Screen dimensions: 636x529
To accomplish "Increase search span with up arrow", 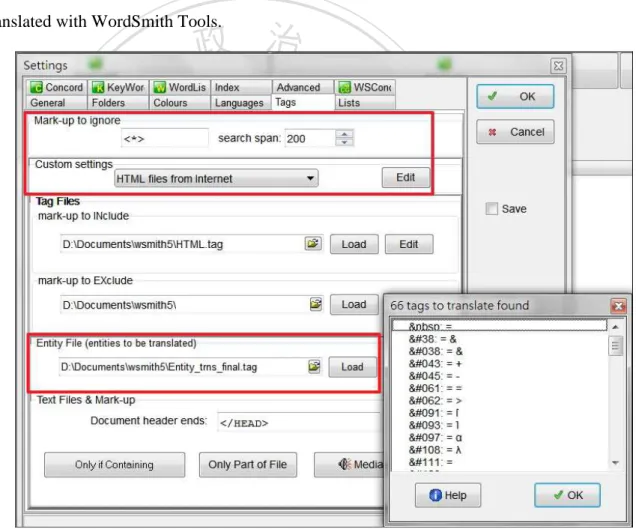I will click(x=344, y=134).
